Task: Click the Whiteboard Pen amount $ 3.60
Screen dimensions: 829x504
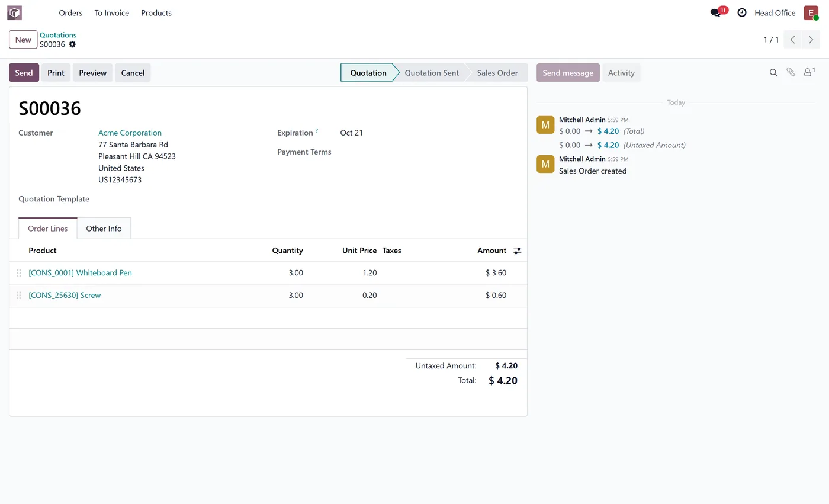Action: [x=496, y=273]
